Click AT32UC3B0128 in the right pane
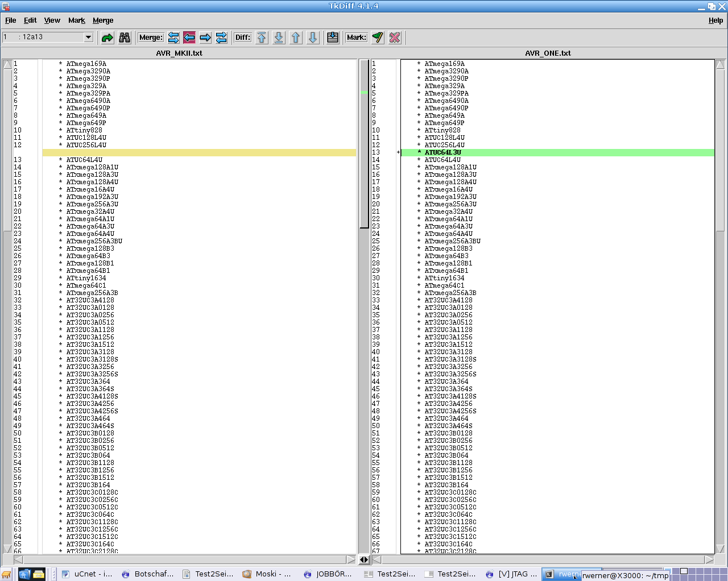The height and width of the screenshot is (581, 728). click(x=448, y=433)
